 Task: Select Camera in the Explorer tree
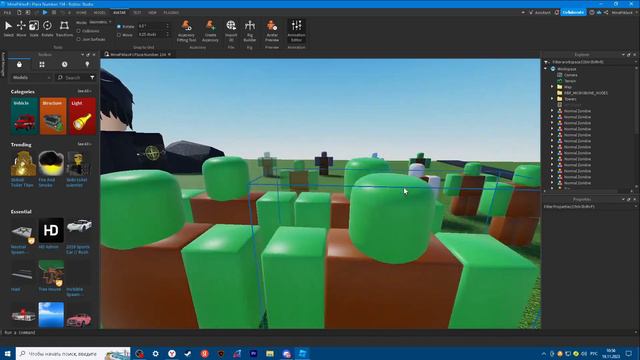click(571, 75)
